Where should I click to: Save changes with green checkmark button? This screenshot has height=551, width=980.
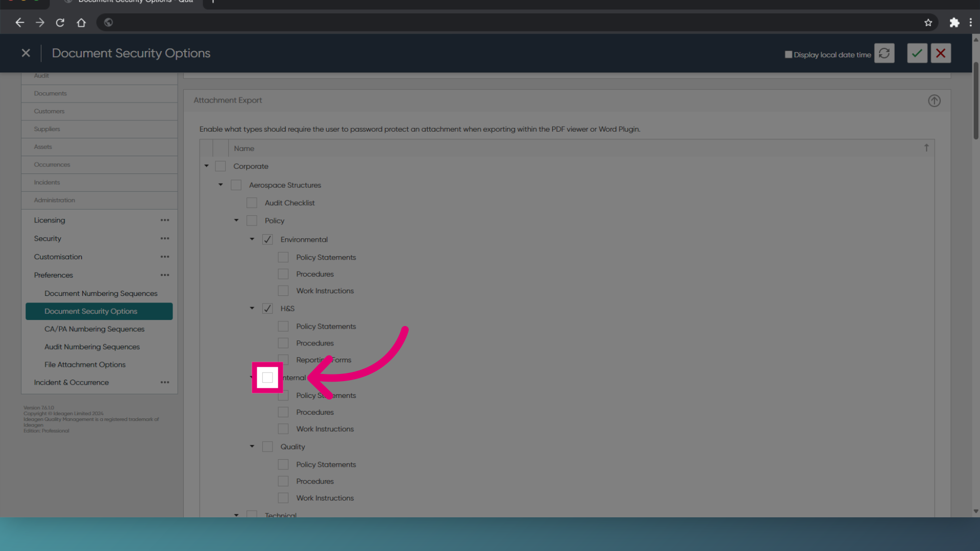click(917, 53)
